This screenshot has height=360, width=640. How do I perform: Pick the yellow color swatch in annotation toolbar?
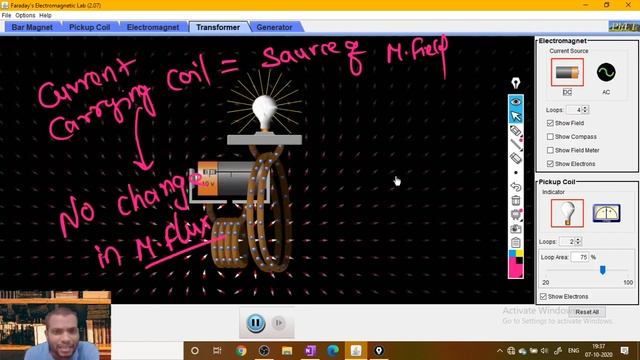click(x=520, y=253)
